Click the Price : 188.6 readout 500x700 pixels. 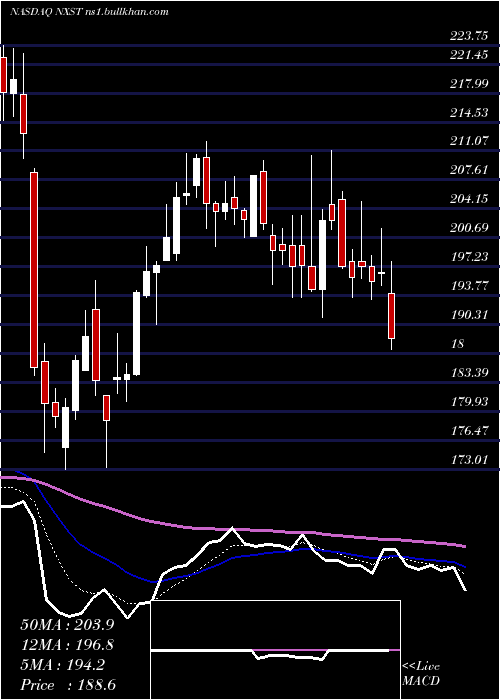(68, 685)
